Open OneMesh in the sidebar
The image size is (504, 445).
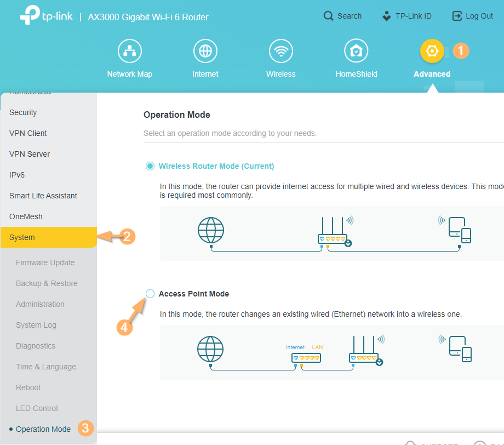49,216
